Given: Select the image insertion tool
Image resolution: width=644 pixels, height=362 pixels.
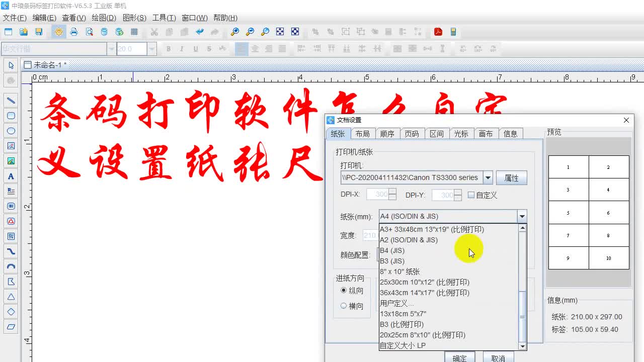Looking at the screenshot, I should tap(11, 145).
